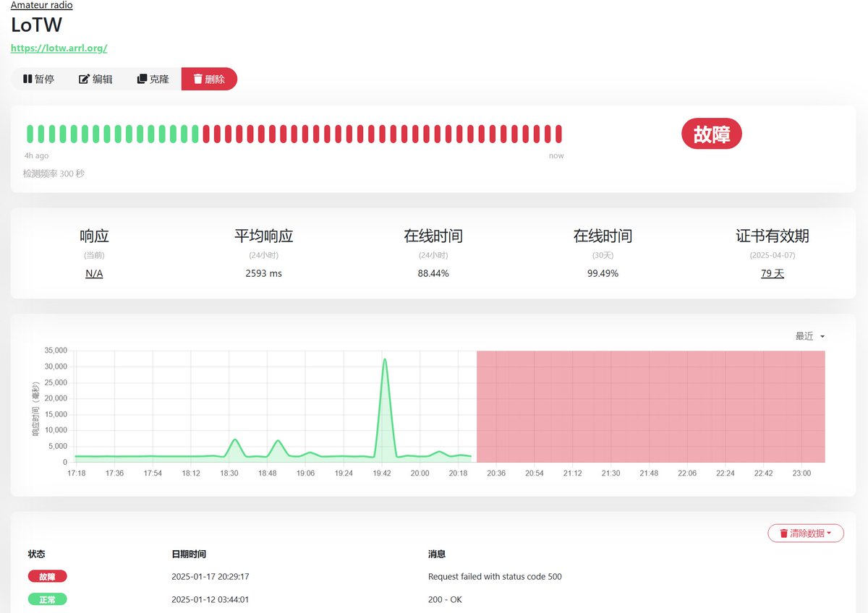The height and width of the screenshot is (613, 868).
Task: Click the first green heartbeat bar
Action: 30,134
